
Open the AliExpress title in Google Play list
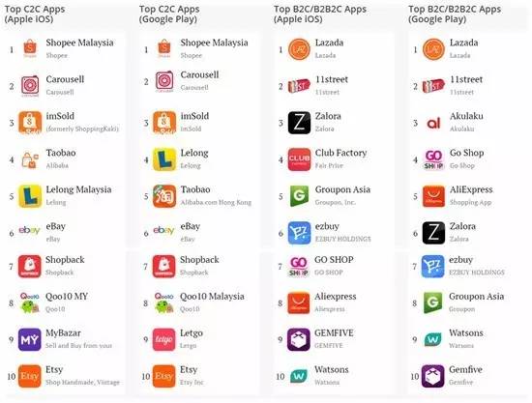(x=471, y=189)
